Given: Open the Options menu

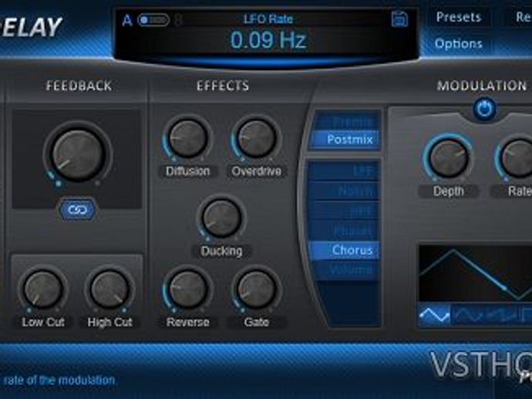Looking at the screenshot, I should click(459, 44).
